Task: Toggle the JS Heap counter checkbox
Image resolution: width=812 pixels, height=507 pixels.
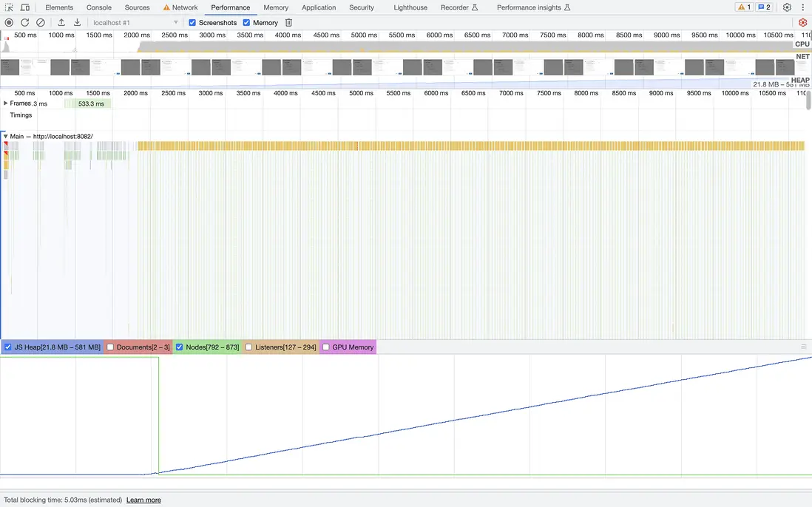Action: point(8,347)
